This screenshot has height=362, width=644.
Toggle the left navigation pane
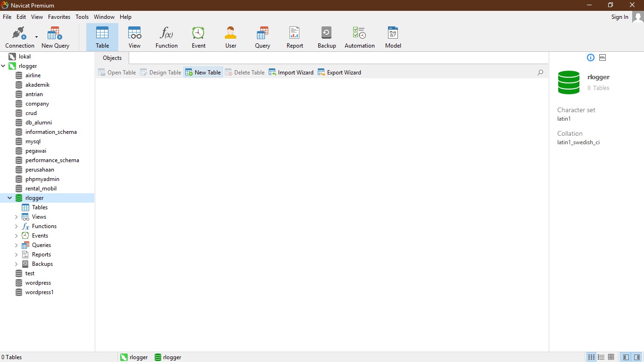[626, 357]
